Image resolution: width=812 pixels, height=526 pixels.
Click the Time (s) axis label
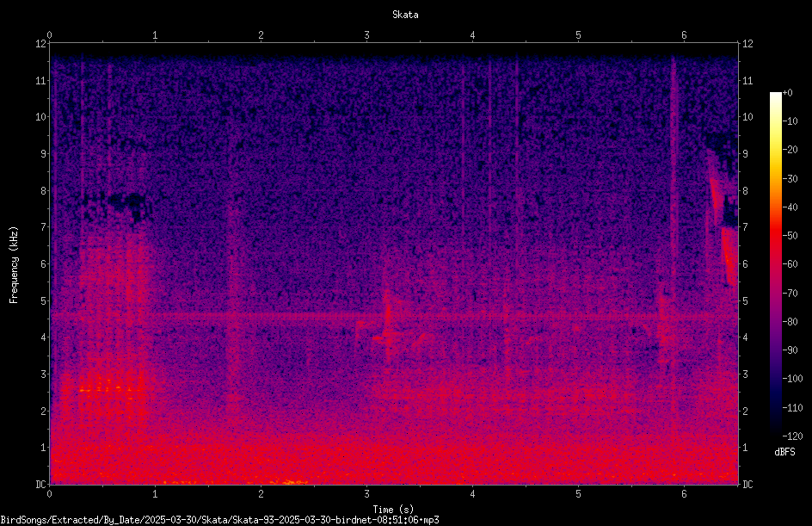(394, 510)
